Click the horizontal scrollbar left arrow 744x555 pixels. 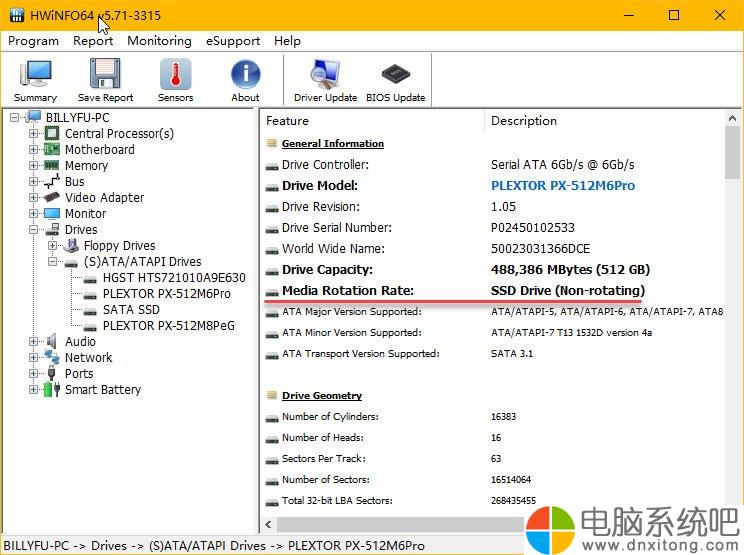coord(269,524)
